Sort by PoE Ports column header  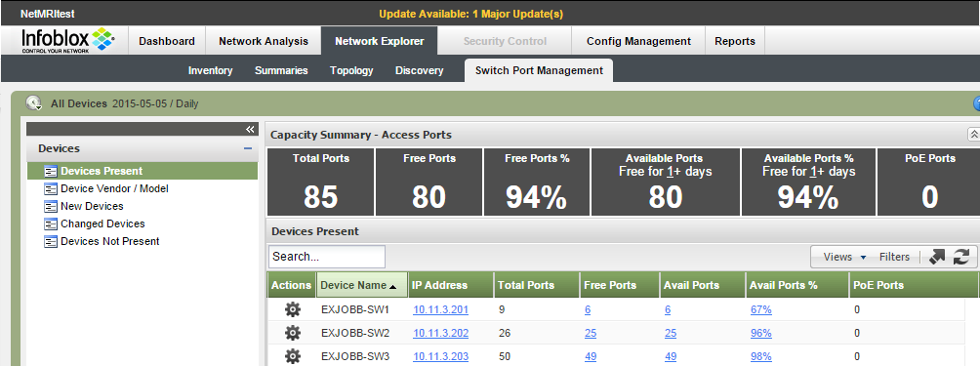point(913,285)
